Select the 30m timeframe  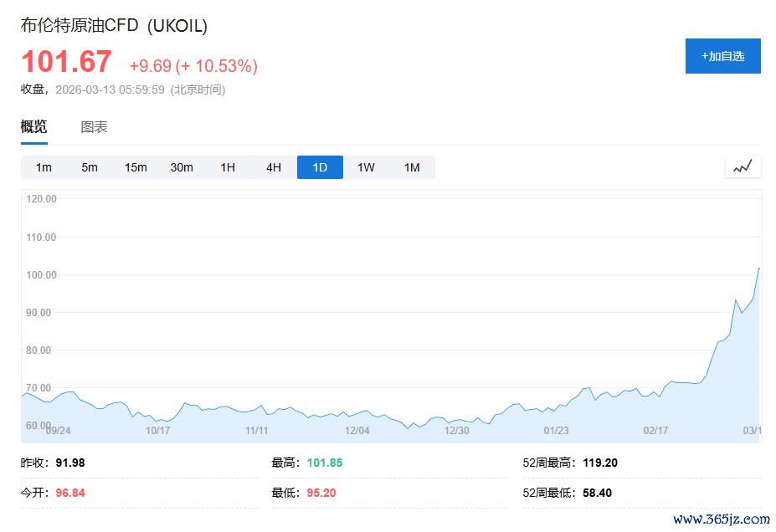182,167
